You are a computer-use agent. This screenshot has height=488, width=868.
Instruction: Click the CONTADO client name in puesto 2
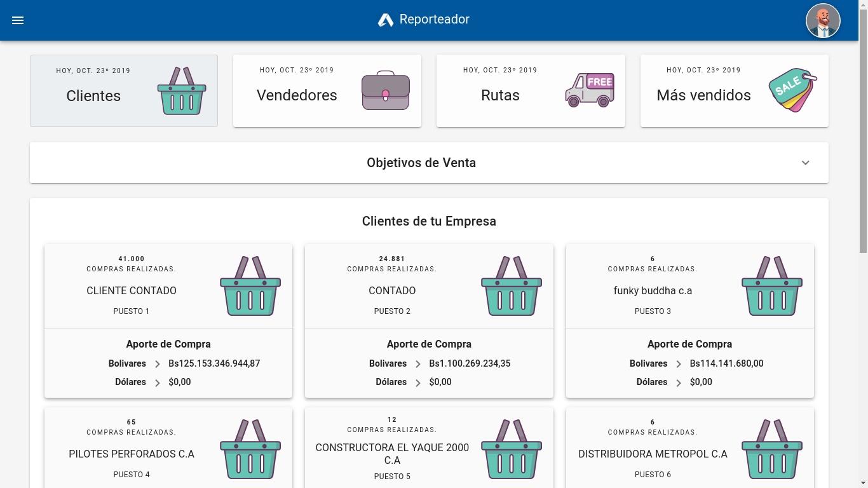[x=392, y=290]
